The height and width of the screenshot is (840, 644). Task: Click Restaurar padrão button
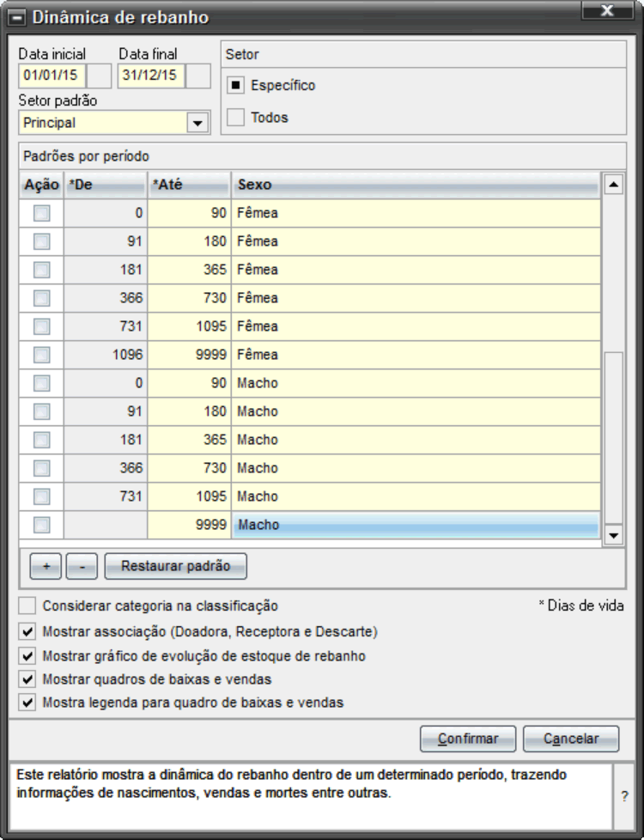(x=176, y=566)
